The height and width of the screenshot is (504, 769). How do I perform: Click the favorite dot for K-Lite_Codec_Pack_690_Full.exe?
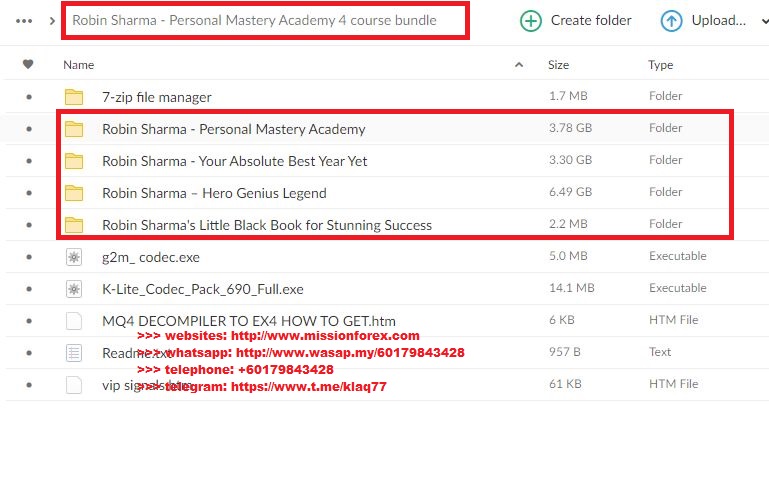pos(29,289)
